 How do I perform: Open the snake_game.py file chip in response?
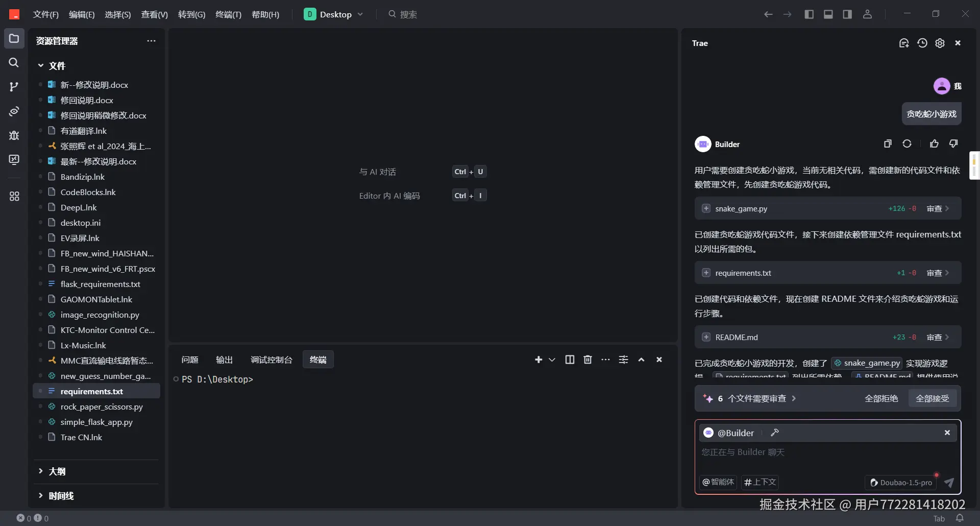point(867,363)
